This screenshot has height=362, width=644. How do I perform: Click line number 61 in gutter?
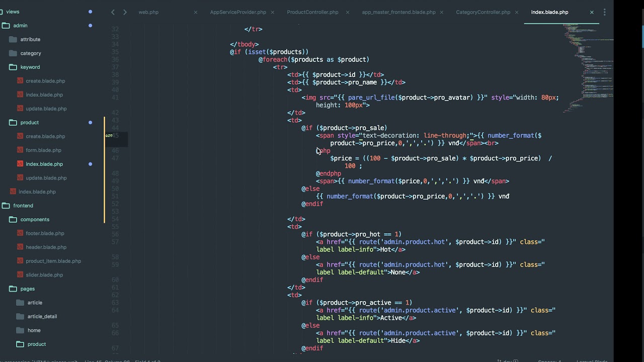pos(115,288)
